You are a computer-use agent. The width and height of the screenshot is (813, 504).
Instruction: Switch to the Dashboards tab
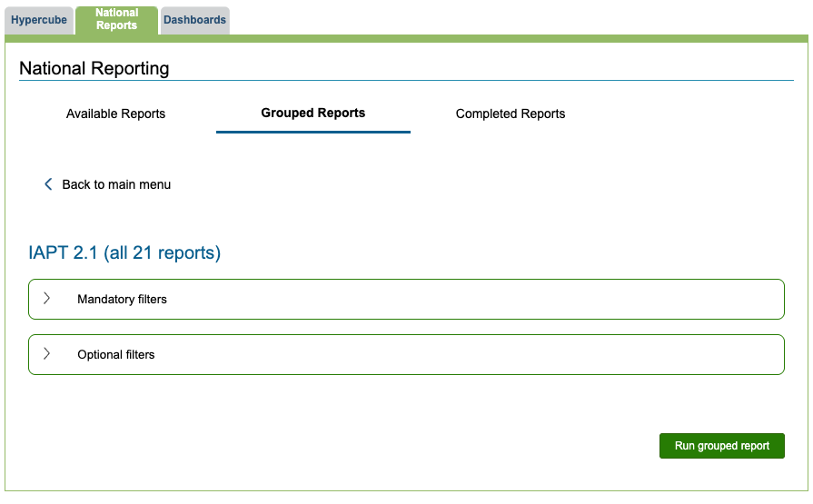click(194, 20)
